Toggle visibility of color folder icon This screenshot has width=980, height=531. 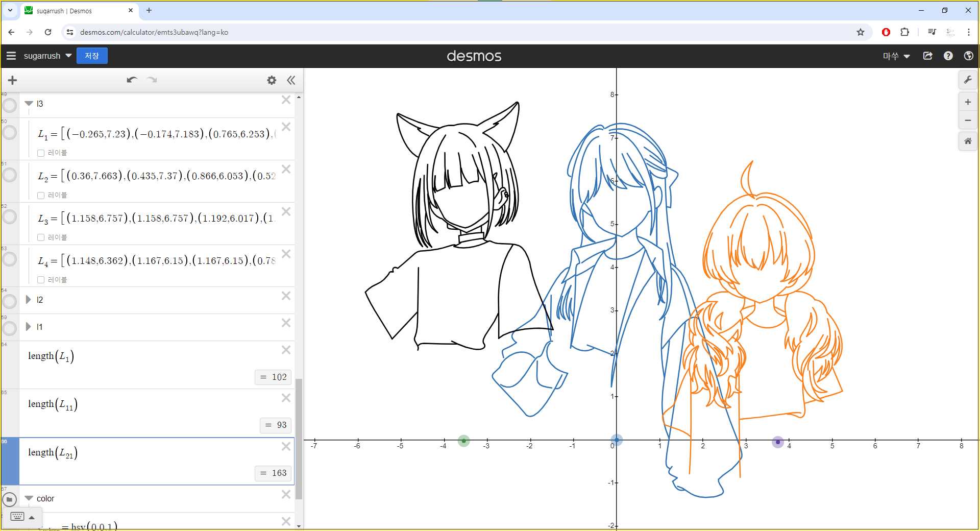pos(10,499)
